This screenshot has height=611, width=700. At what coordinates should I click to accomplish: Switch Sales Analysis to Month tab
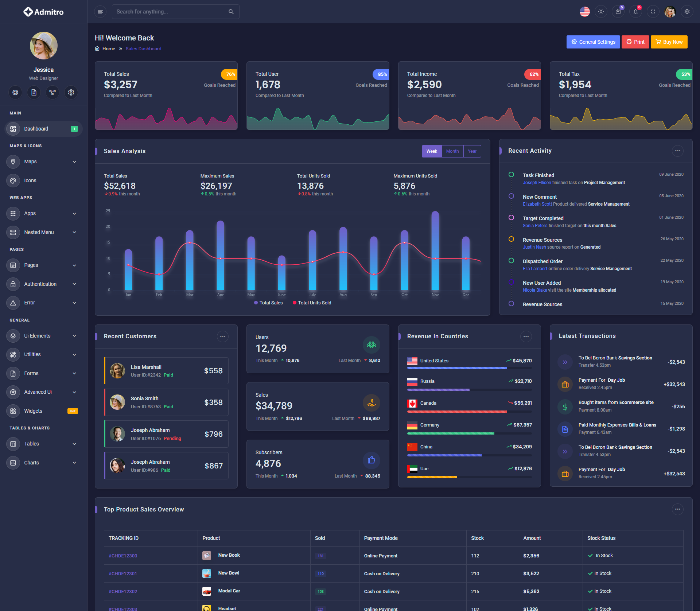coord(452,151)
